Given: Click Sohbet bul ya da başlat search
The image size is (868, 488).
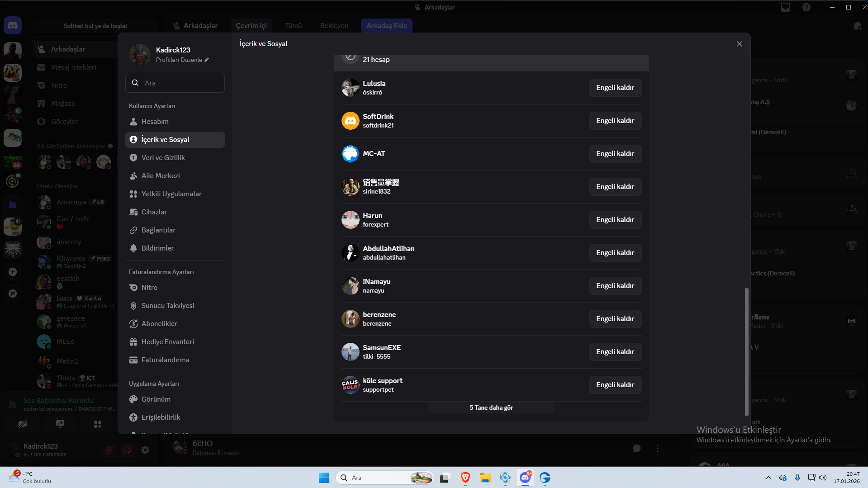Looking at the screenshot, I should (95, 26).
